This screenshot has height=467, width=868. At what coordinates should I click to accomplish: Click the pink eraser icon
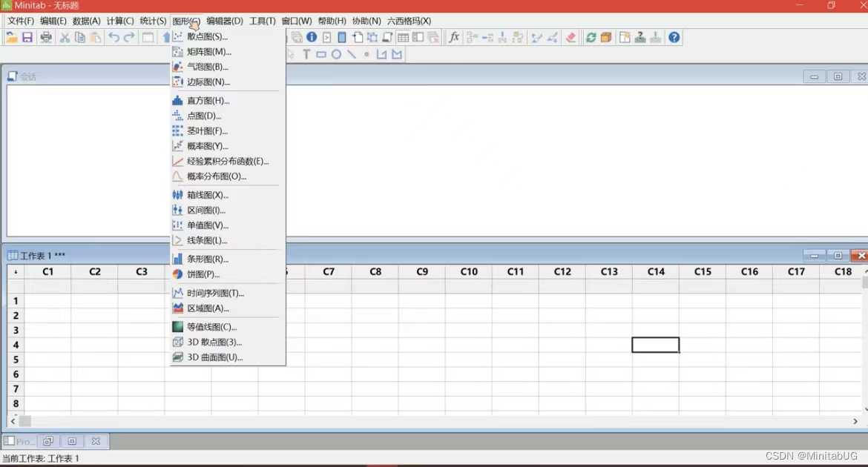click(x=571, y=38)
